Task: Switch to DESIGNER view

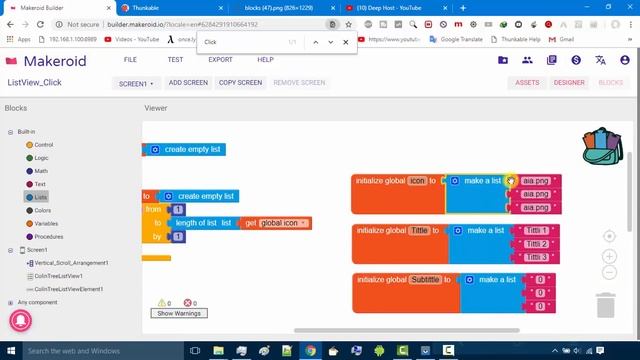Action: (x=569, y=82)
